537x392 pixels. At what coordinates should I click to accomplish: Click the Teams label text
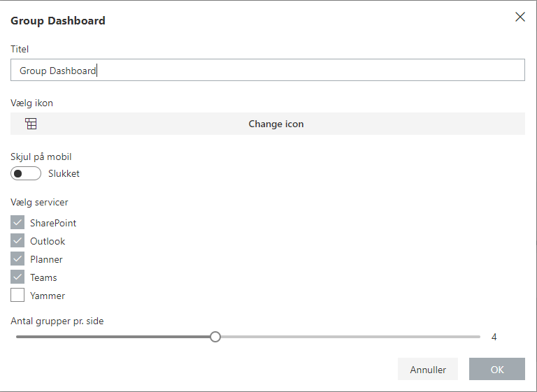point(43,277)
